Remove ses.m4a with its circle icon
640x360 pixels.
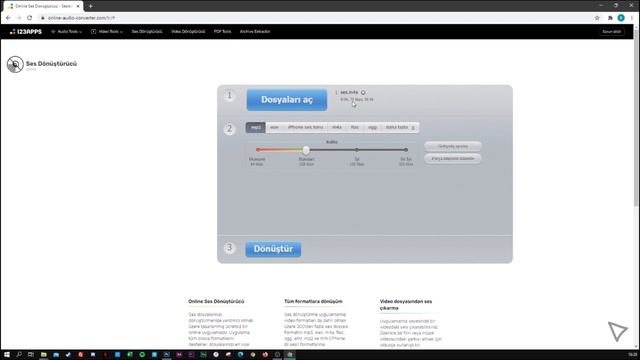pos(363,93)
